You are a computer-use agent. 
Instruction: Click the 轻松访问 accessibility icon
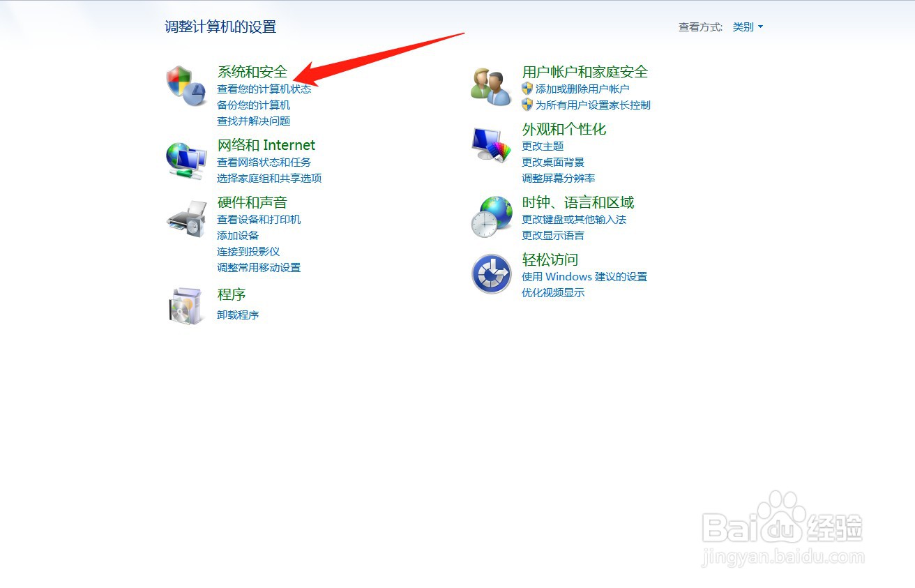pos(490,273)
